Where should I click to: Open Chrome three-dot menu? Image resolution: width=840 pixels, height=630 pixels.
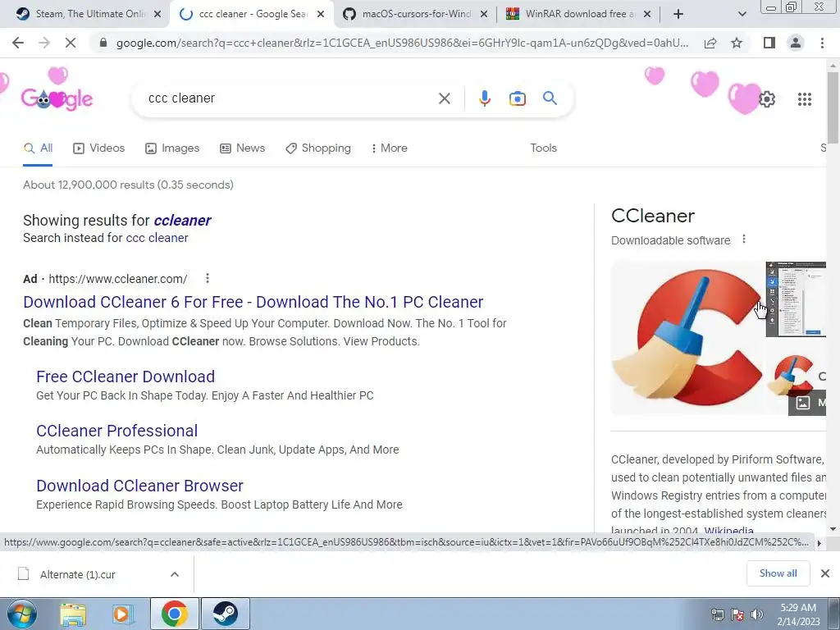coord(822,43)
